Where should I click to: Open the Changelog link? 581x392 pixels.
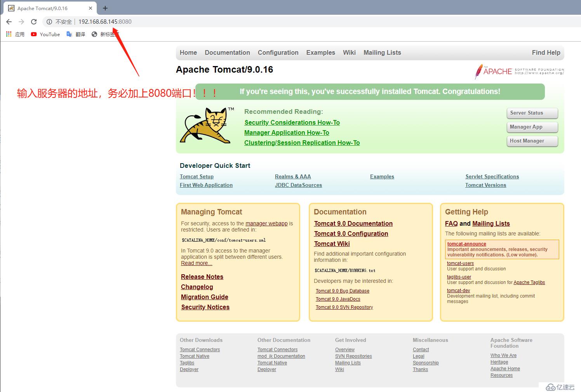197,287
